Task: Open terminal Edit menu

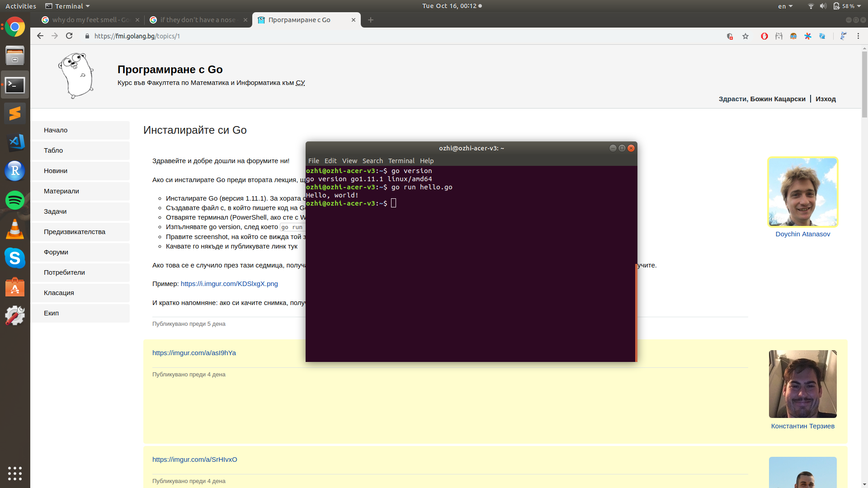Action: 330,161
